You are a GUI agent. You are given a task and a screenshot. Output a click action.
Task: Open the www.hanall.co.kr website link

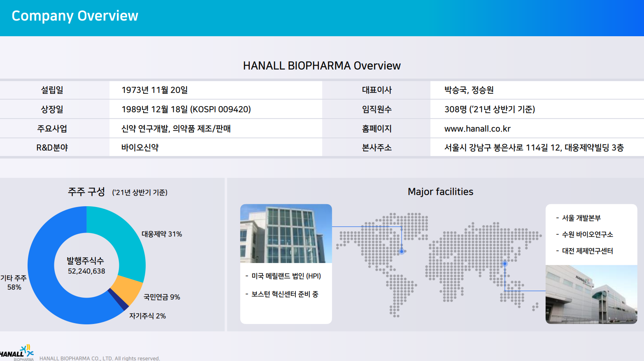point(477,128)
